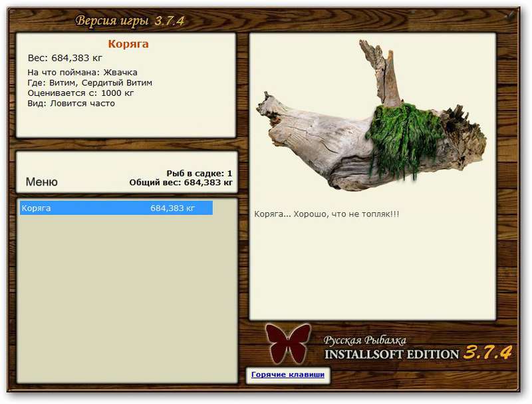Open the Горячие клавиши link
This screenshot has width=532, height=404.
(x=288, y=375)
